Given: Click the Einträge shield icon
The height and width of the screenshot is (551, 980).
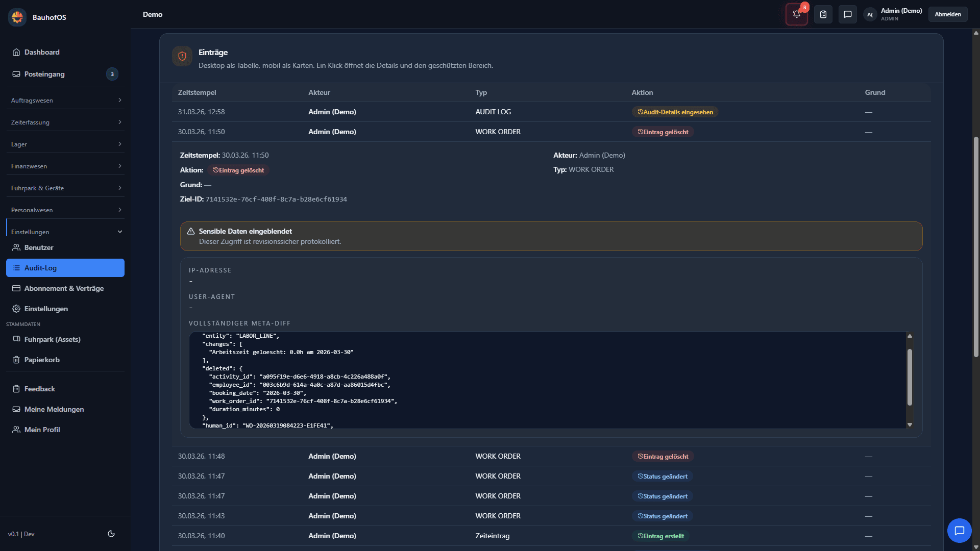Looking at the screenshot, I should click(182, 56).
